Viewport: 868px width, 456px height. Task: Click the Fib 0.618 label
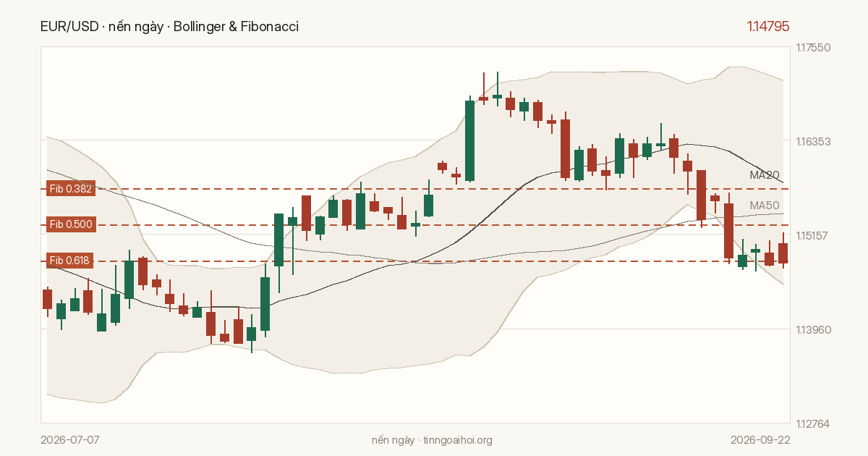(x=70, y=261)
